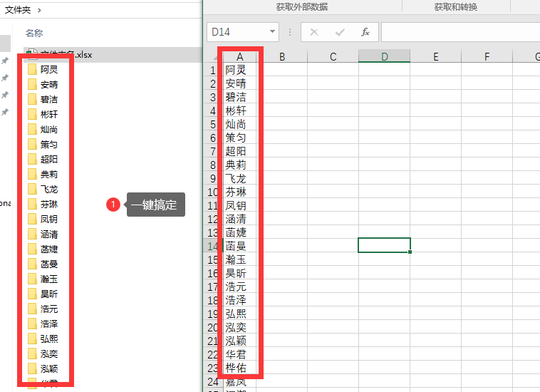This screenshot has width=540, height=392.
Task: Click cell containing 华君 in Excel
Action: point(240,354)
